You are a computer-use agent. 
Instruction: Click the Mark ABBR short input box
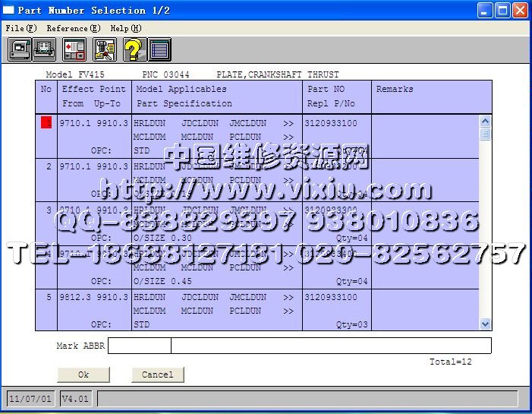point(139,346)
